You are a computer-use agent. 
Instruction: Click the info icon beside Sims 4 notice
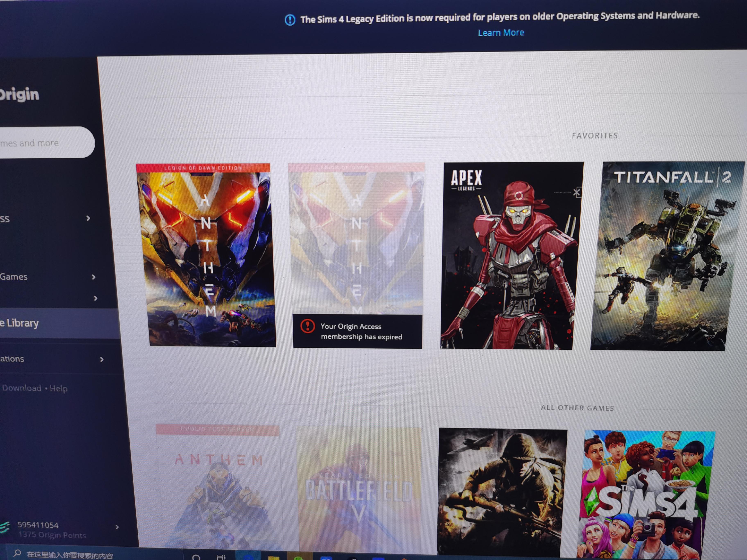290,20
